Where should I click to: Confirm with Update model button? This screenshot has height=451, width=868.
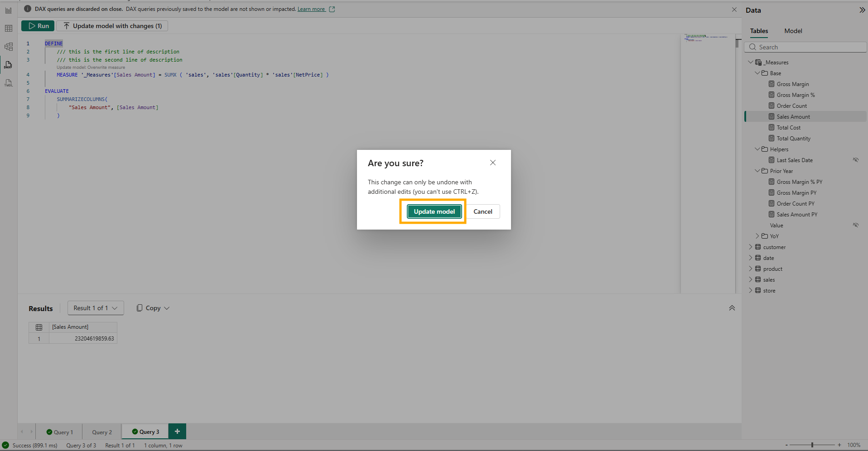(x=434, y=211)
